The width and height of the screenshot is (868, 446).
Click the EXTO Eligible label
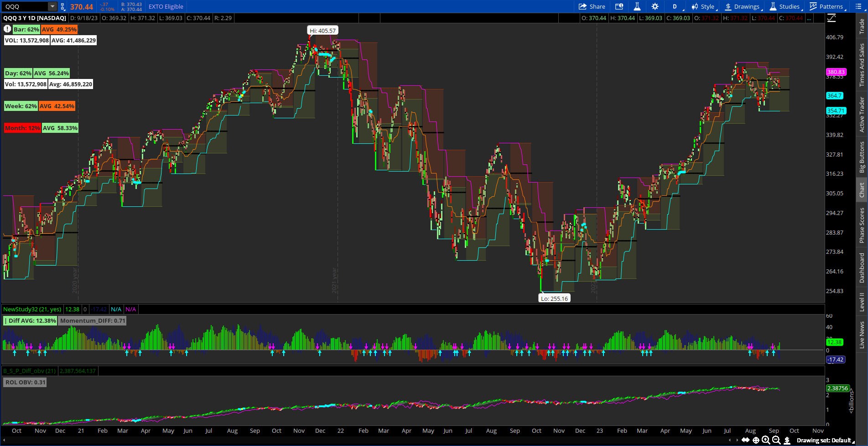coord(165,6)
